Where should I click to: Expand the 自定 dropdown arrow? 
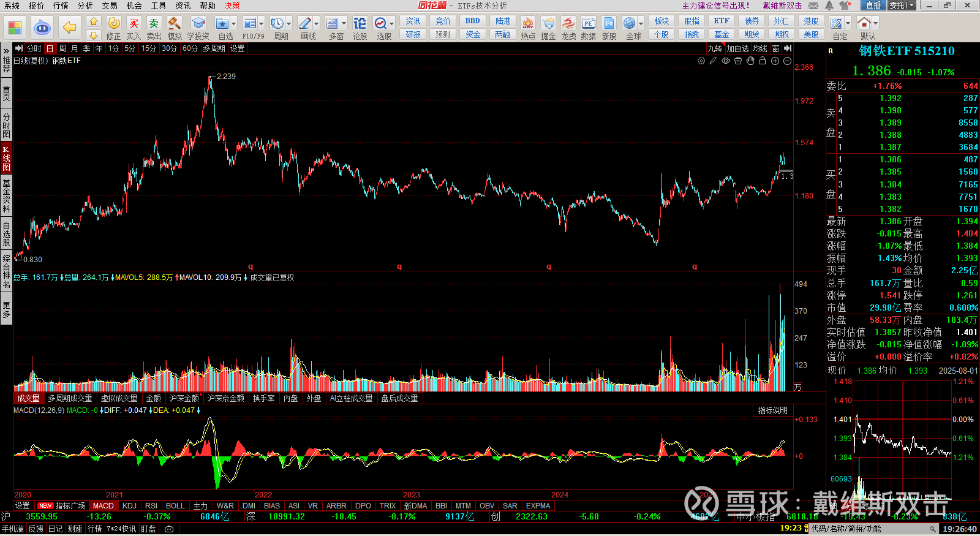click(848, 24)
